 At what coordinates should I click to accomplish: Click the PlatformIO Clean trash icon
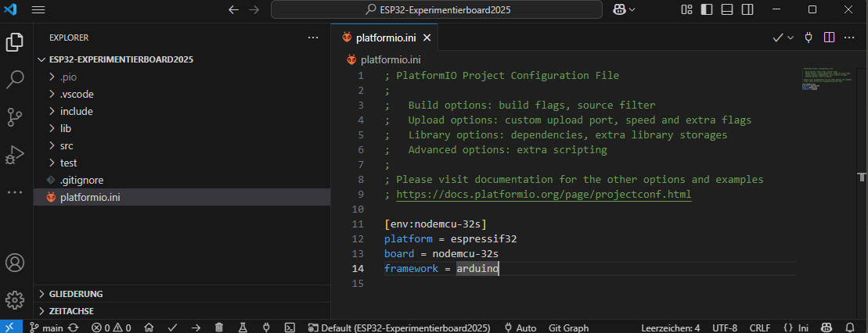point(219,328)
